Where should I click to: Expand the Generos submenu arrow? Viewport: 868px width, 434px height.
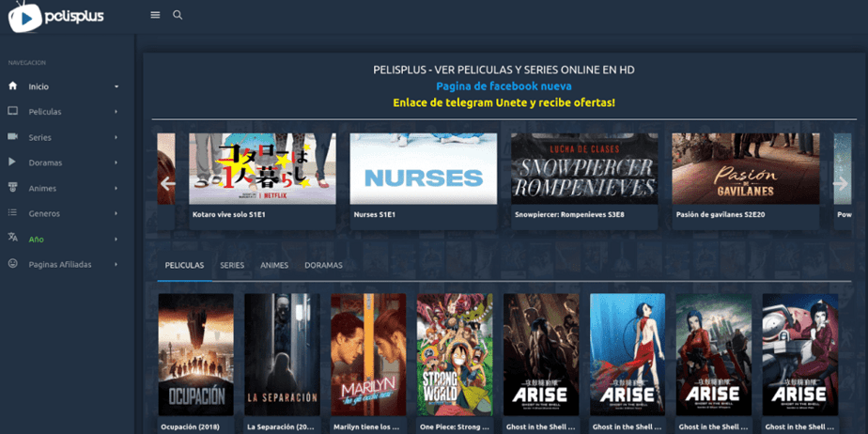[116, 213]
